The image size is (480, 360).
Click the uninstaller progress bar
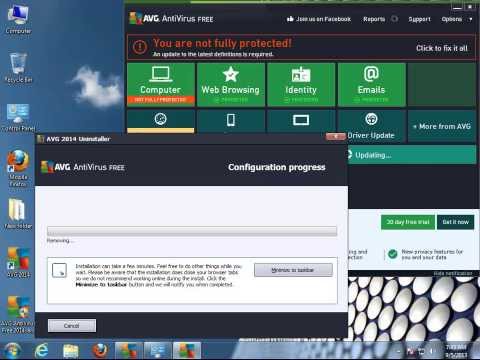click(192, 231)
